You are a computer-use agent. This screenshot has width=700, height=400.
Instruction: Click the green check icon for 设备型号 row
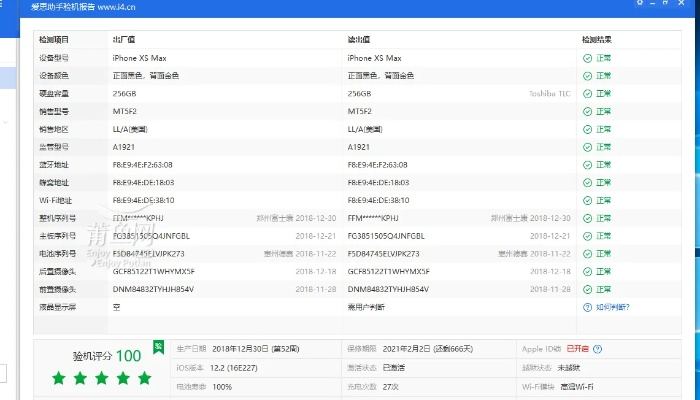[x=588, y=58]
